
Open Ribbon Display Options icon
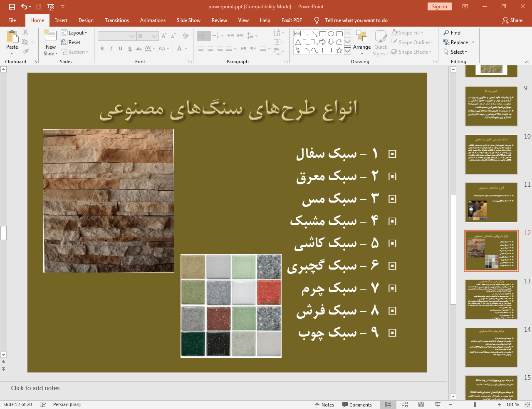point(465,7)
